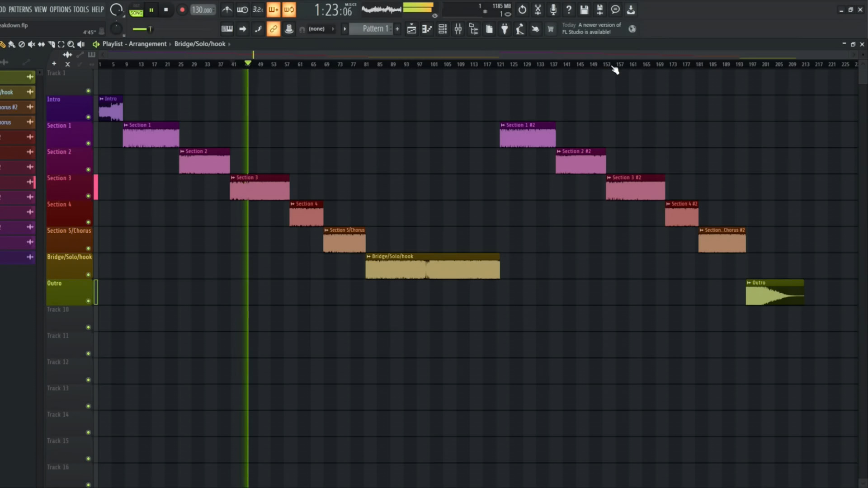Viewport: 868px width, 488px height.
Task: Click the arrow left of Pattern 1
Action: point(344,29)
